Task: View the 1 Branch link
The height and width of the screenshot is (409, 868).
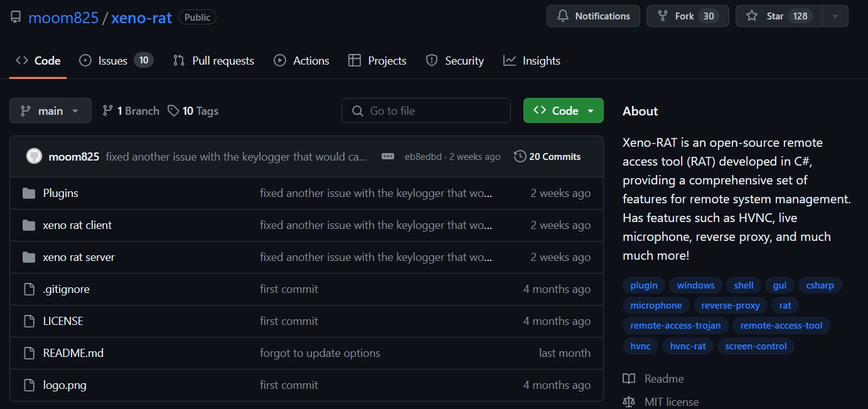Action: (x=131, y=111)
